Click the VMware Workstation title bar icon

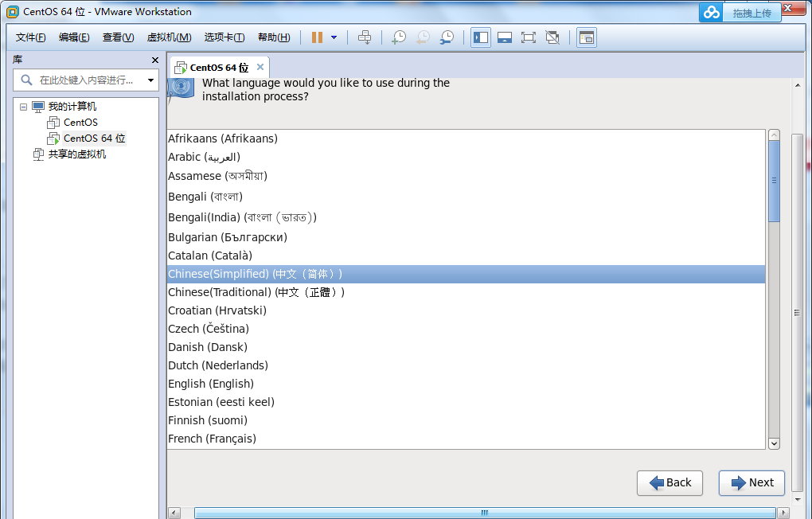tap(13, 11)
